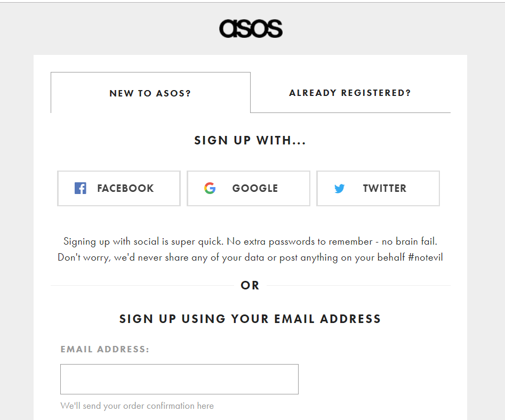Click the Facebook "f" icon
This screenshot has height=420, width=505.
[x=80, y=188]
